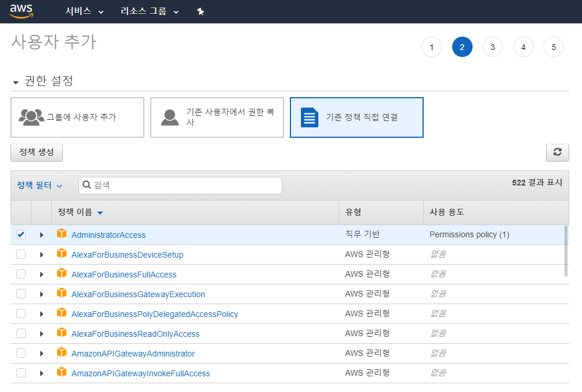Expand the AmazonAPIGatewayInvokeFullAccess row arrow
582x392 pixels.
41,373
